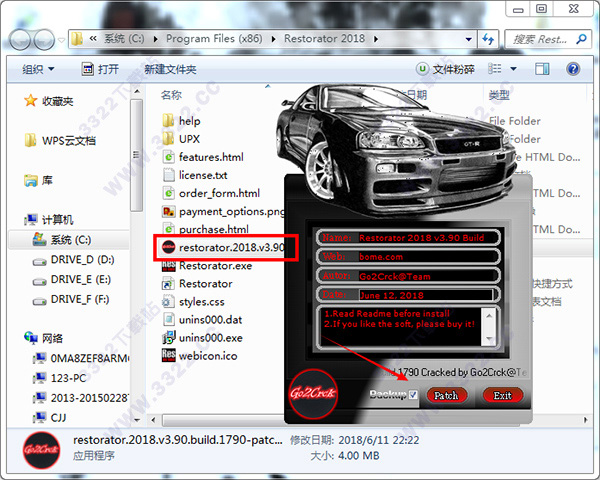This screenshot has height=480, width=600.
Task: Expand the 计算机 tree node
Action: click(16, 220)
